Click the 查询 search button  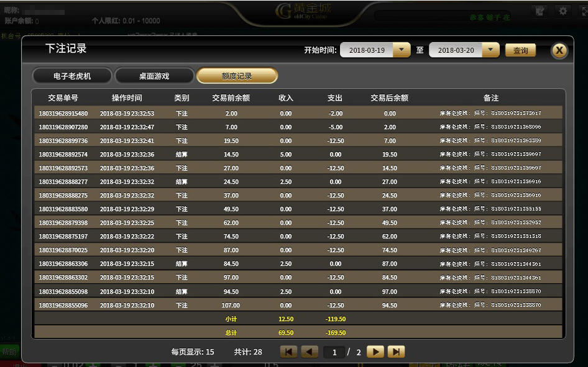tap(520, 50)
